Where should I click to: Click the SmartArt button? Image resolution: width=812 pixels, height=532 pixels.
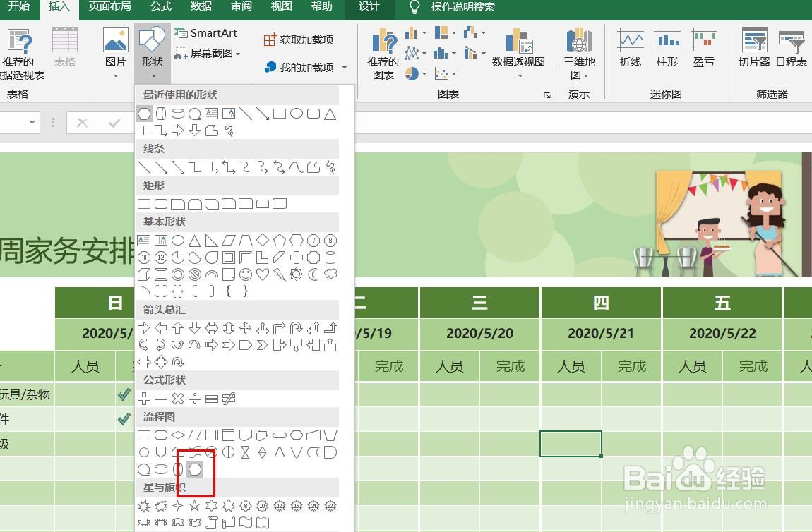(205, 33)
